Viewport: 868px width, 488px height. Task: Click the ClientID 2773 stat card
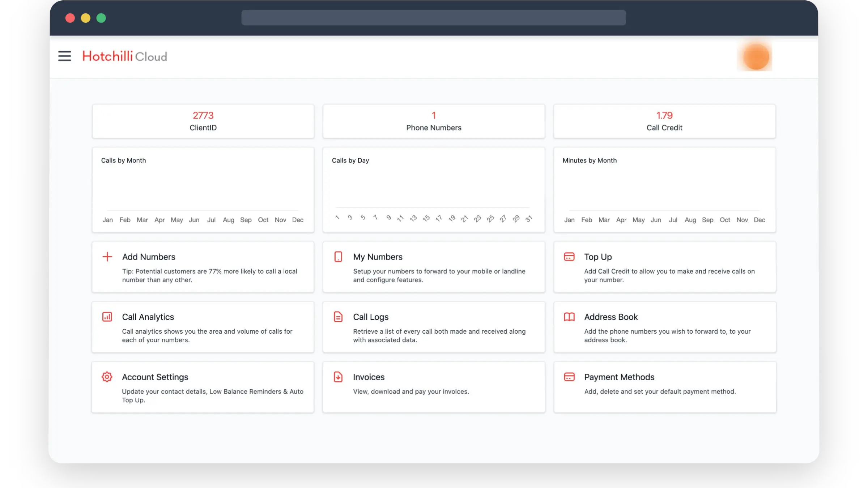[203, 121]
